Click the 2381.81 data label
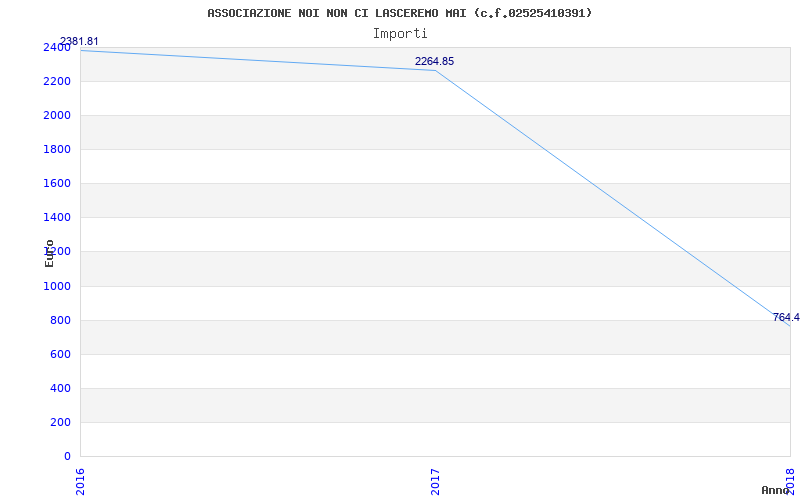 click(x=79, y=41)
